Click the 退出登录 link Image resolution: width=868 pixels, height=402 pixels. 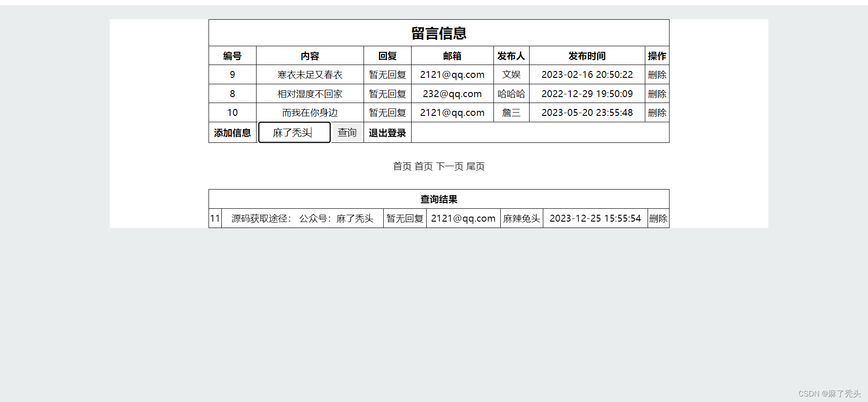pos(387,133)
